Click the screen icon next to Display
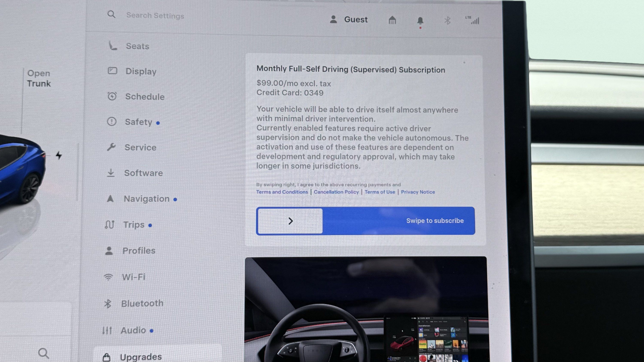This screenshot has width=644, height=362. pyautogui.click(x=112, y=71)
